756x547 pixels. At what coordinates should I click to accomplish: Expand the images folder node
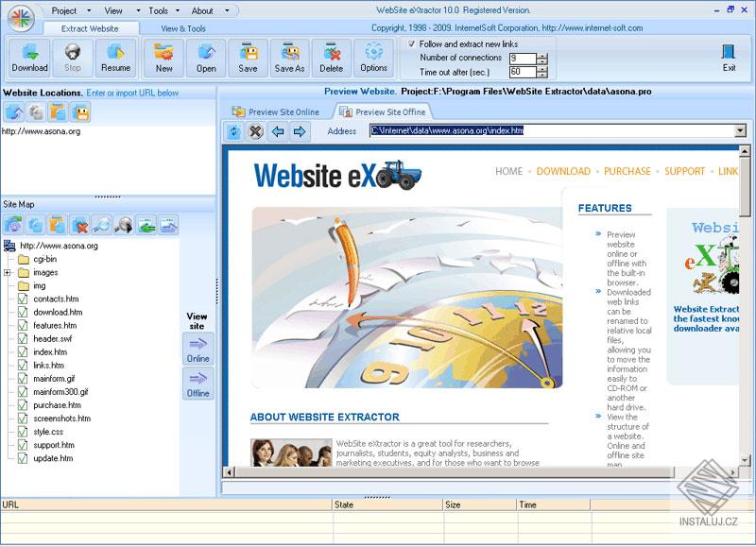8,272
